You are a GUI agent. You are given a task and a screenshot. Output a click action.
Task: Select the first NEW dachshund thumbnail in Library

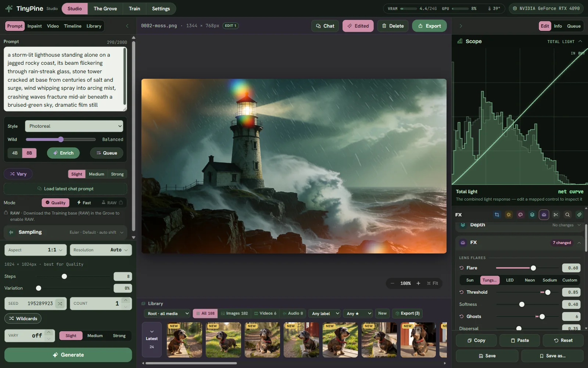(x=184, y=340)
